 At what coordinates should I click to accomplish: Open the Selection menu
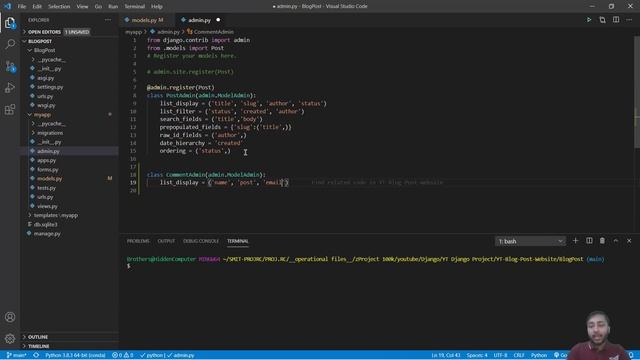point(59,6)
